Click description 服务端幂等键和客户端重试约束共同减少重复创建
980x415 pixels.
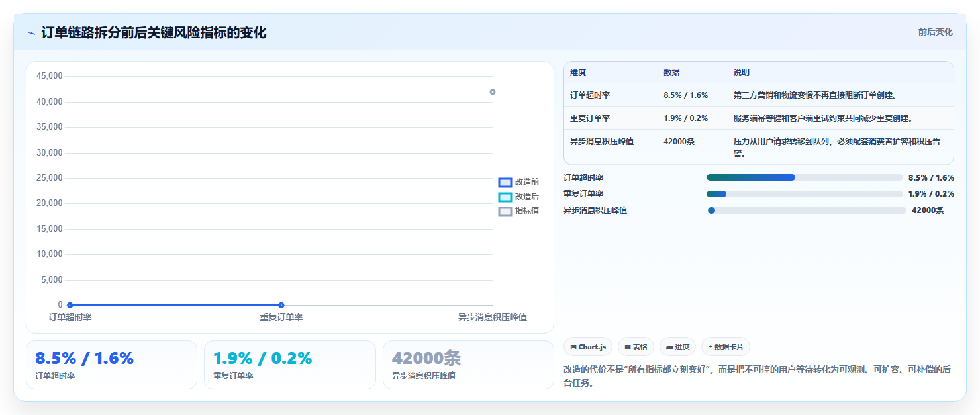pos(823,118)
